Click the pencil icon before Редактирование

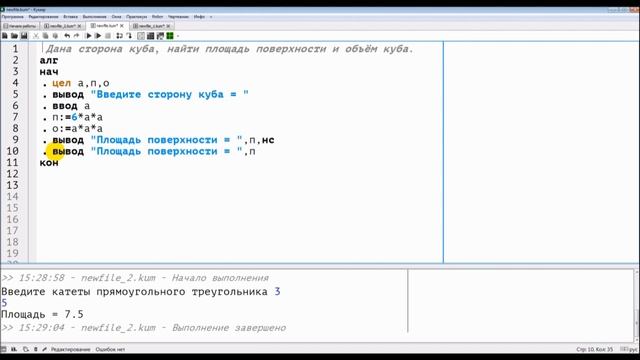click(44, 349)
